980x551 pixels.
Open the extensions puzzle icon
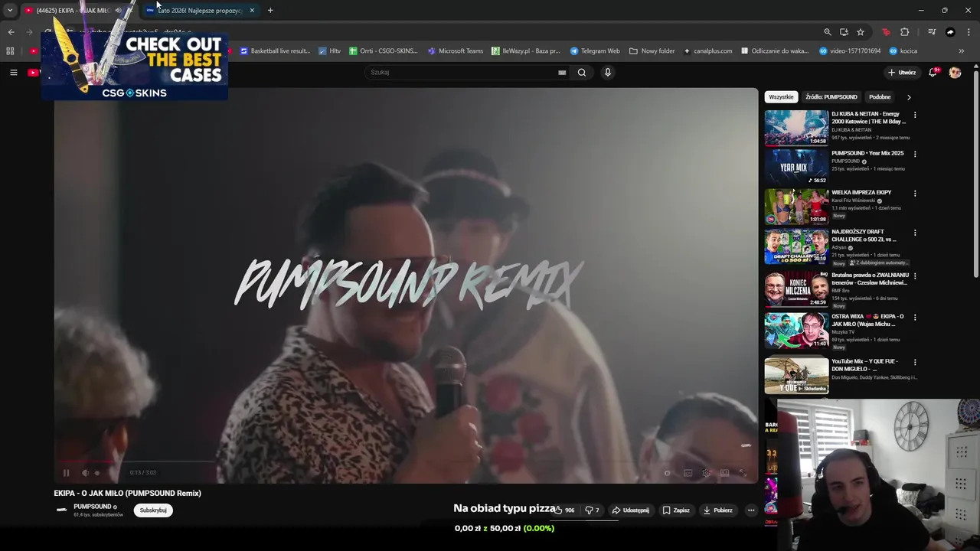904,32
